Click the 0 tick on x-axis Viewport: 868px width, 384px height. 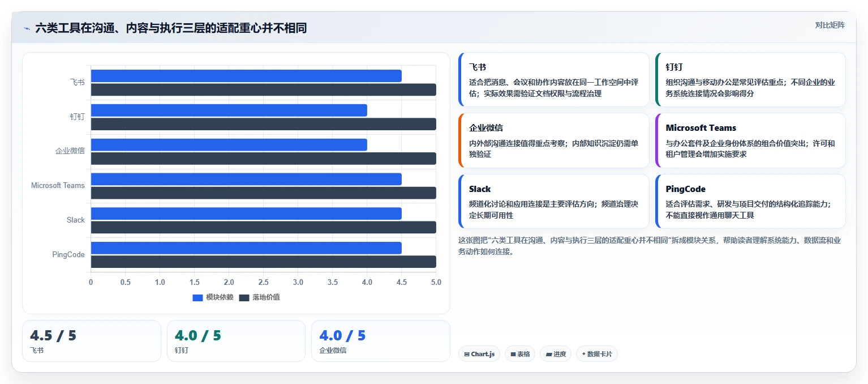[91, 282]
